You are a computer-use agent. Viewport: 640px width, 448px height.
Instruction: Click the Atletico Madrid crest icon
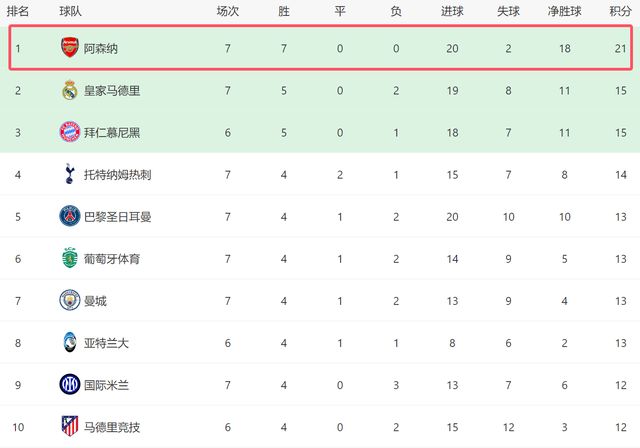[x=68, y=427]
